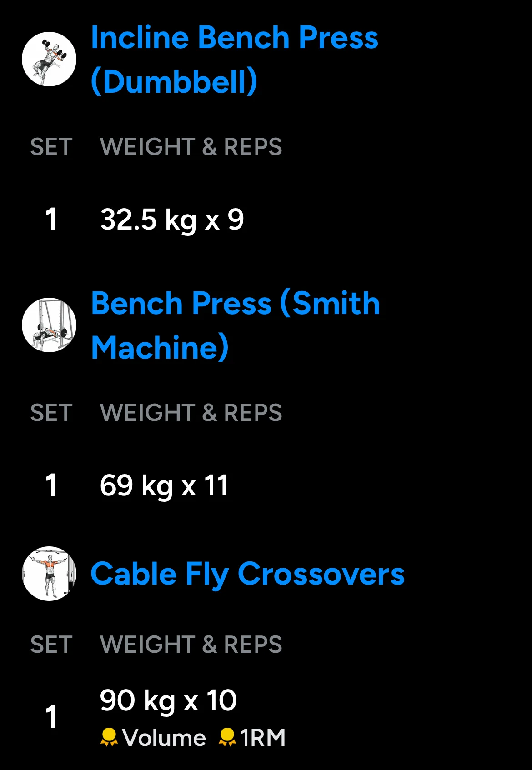
Task: Click set number 1 of Incline Bench Press
Action: [51, 220]
